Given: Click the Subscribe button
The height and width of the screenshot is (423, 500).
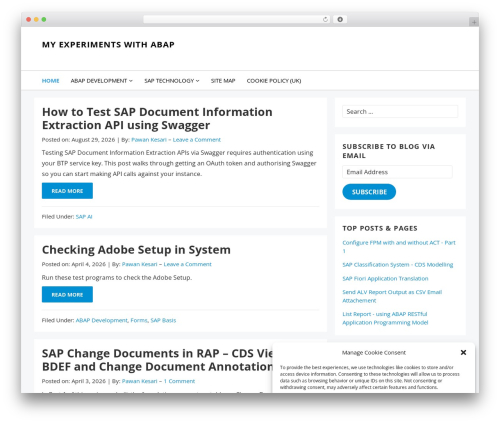Looking at the screenshot, I should click(369, 192).
